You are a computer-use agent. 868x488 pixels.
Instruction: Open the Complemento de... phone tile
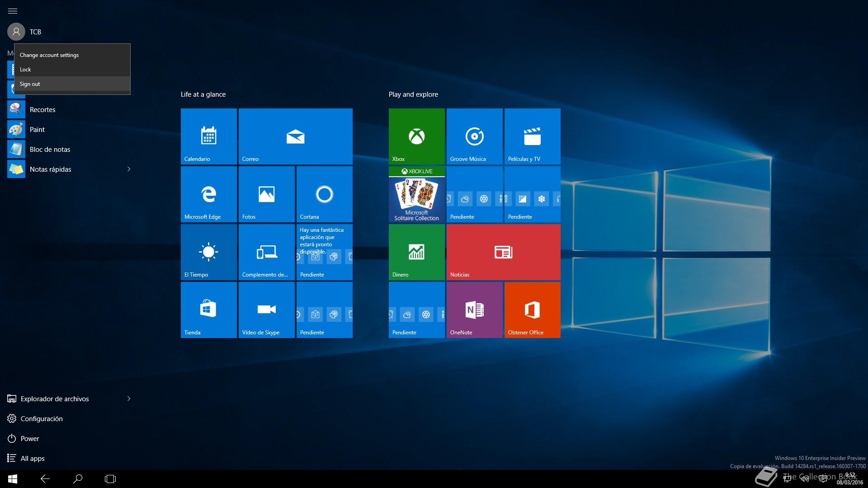click(267, 252)
